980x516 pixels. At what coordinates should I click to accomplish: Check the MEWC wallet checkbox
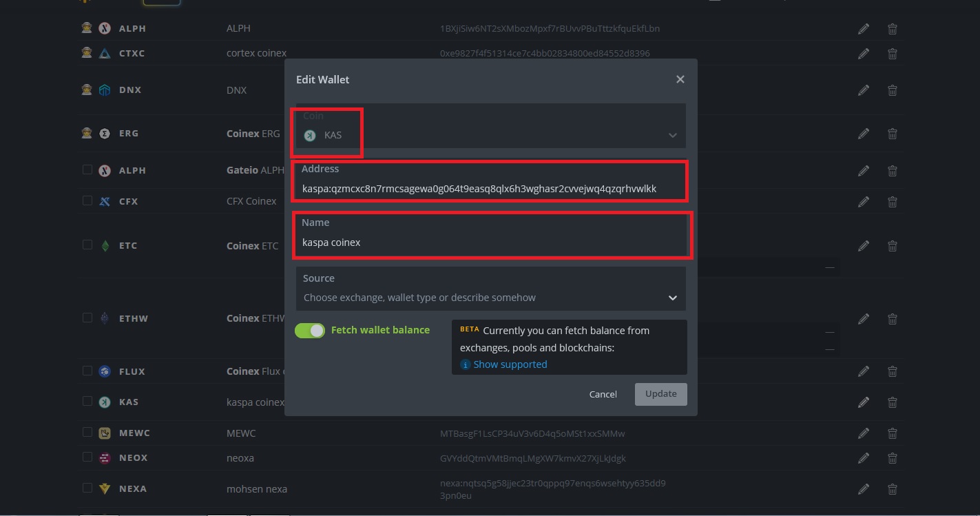pos(87,433)
